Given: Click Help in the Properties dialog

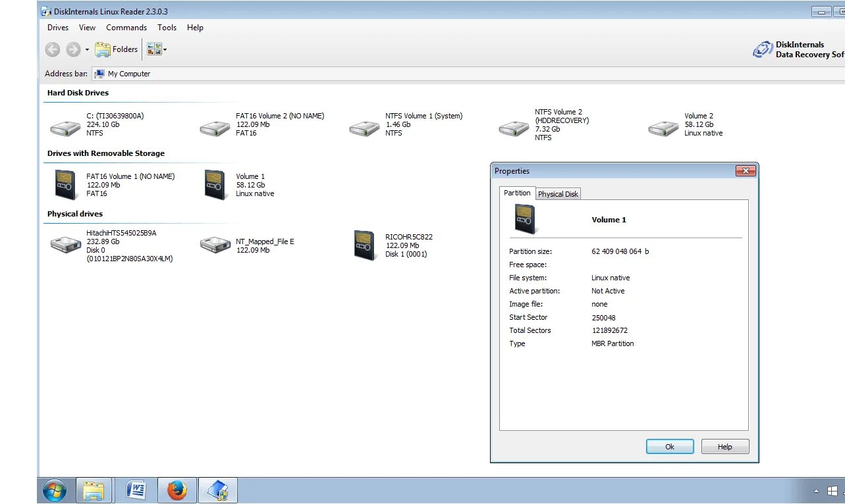Looking at the screenshot, I should (725, 447).
